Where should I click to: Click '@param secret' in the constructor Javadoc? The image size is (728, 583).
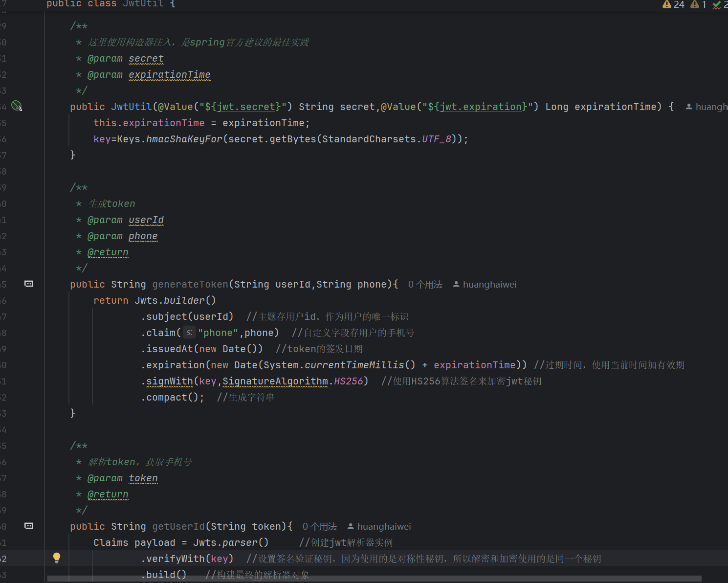point(126,58)
